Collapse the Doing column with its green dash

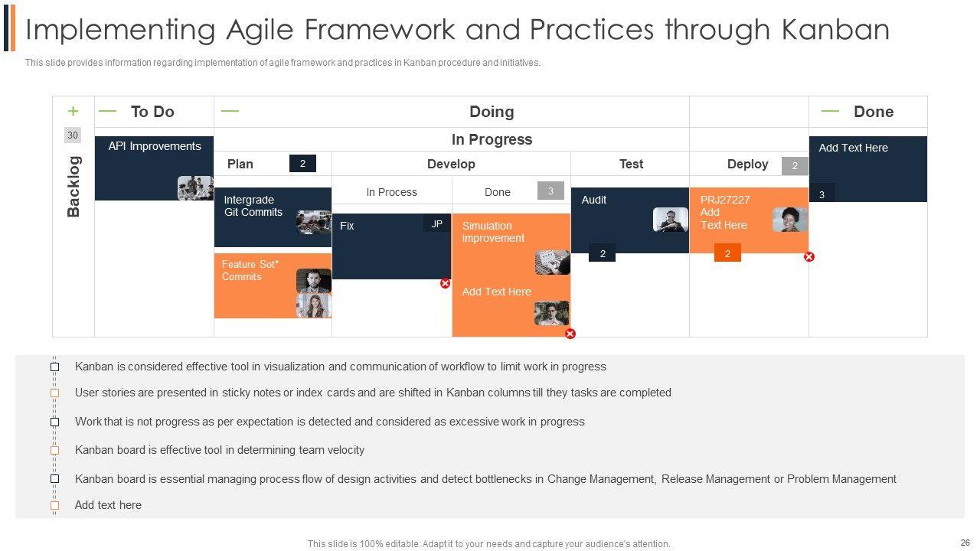click(230, 111)
